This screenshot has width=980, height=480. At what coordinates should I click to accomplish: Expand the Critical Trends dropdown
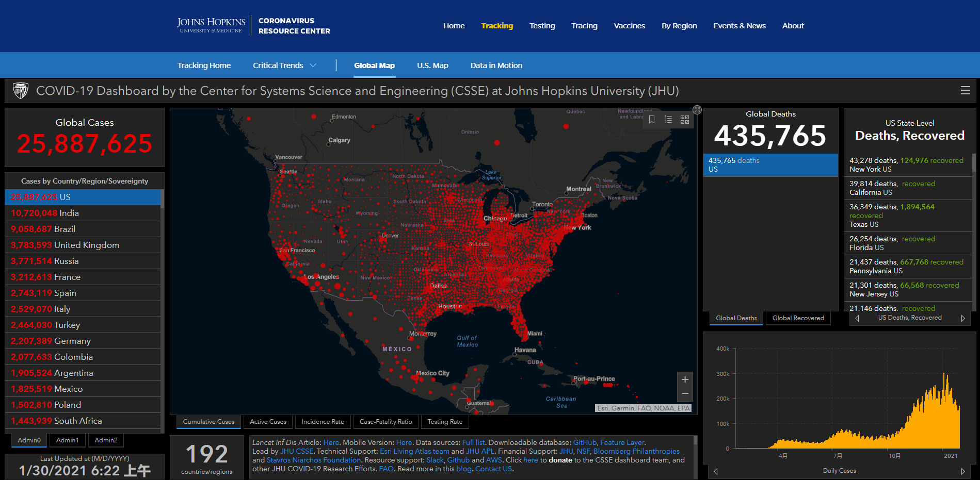[x=284, y=65]
